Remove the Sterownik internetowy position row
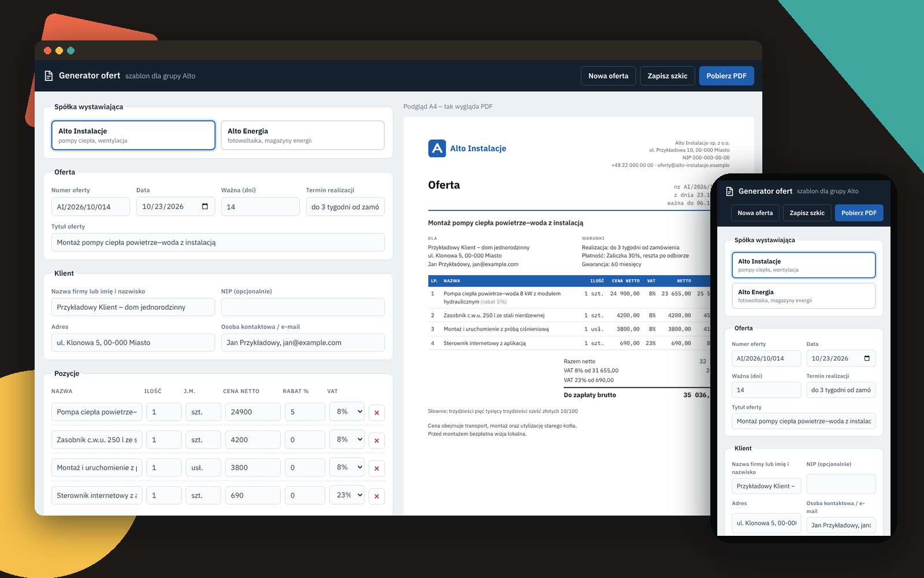Image resolution: width=924 pixels, height=578 pixels. click(x=377, y=496)
